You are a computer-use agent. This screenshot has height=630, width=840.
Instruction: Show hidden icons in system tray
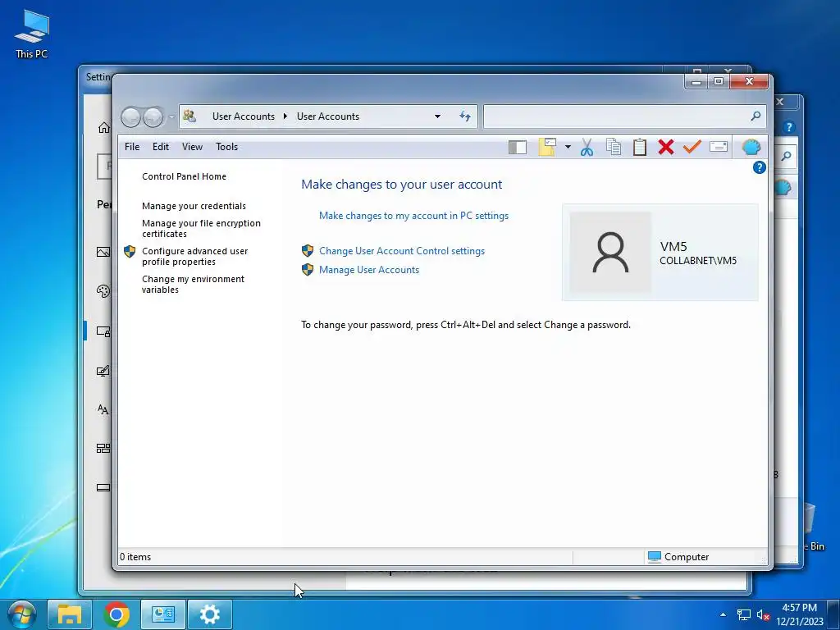pyautogui.click(x=724, y=614)
